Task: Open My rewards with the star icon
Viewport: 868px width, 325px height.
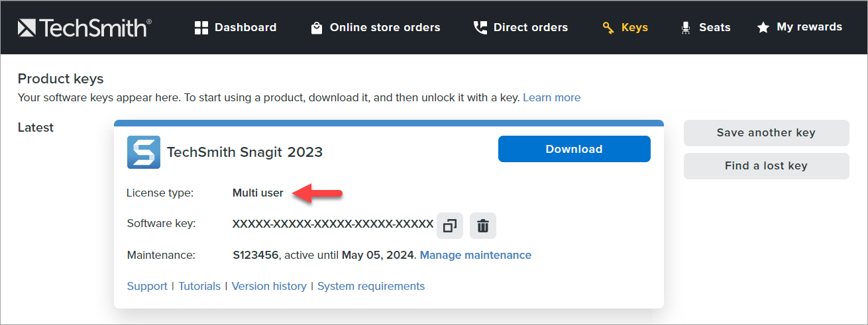Action: pos(799,28)
